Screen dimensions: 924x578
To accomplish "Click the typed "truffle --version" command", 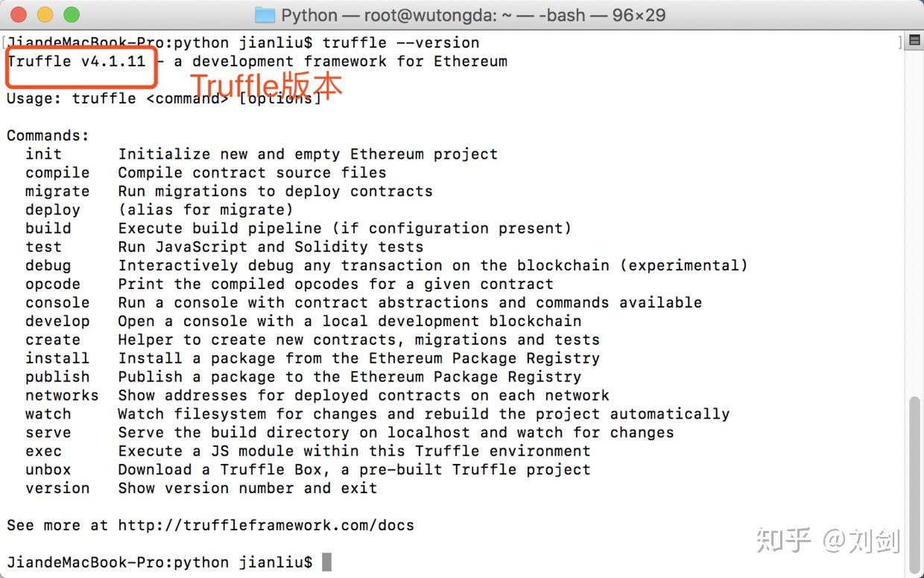I will 401,42.
